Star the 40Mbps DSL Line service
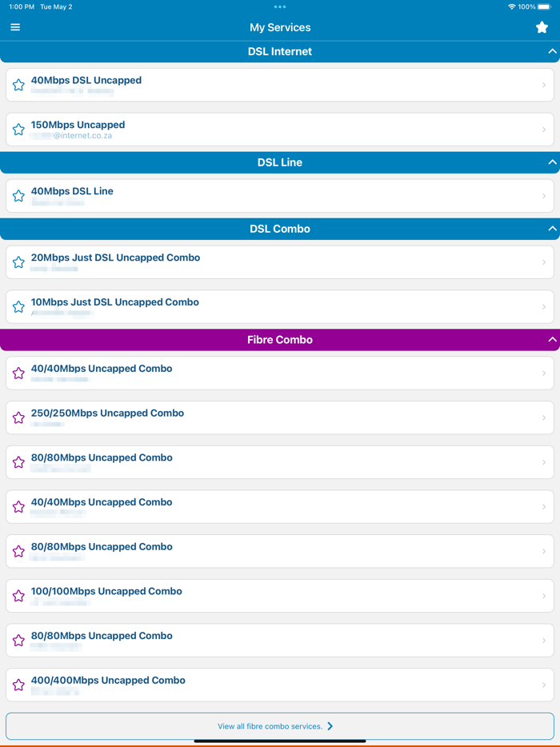Image resolution: width=560 pixels, height=747 pixels. 18,196
